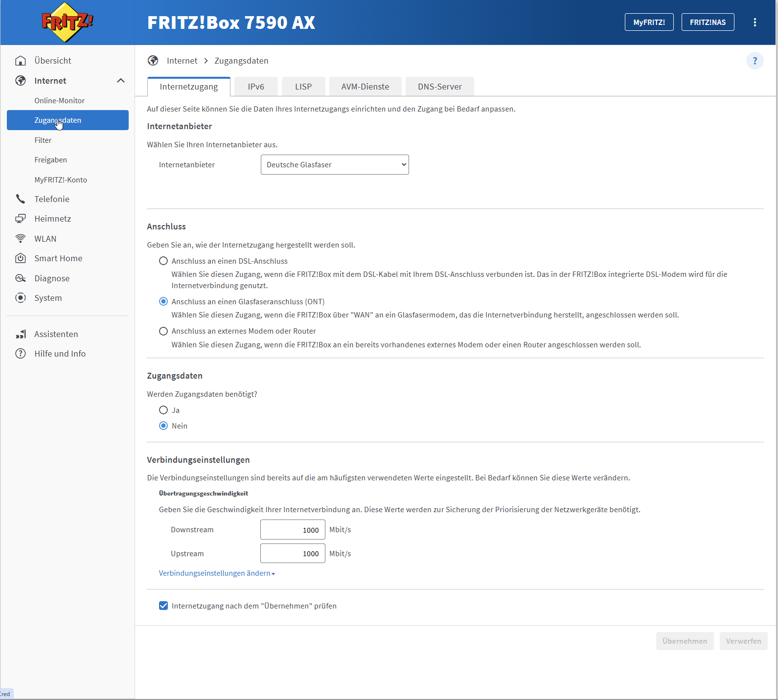
Task: Click the MyFRITZ! header button
Action: [x=649, y=22]
